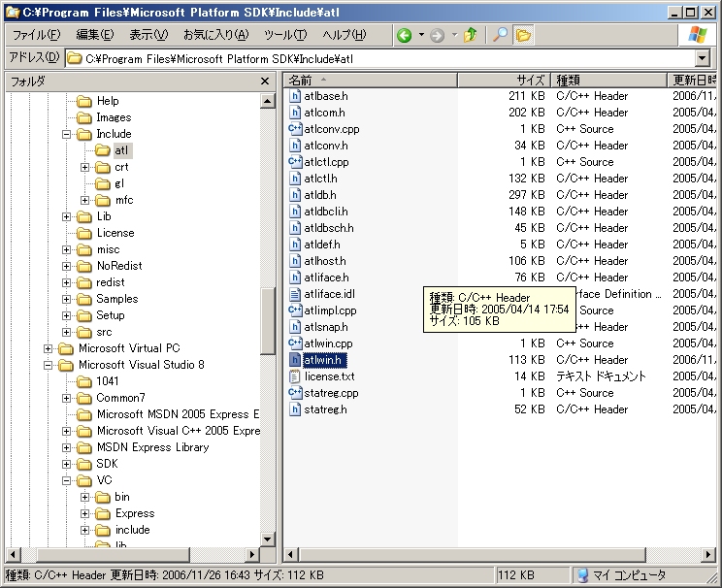This screenshot has height=588, width=722.
Task: Select the atlconv.h file icon
Action: 295,146
